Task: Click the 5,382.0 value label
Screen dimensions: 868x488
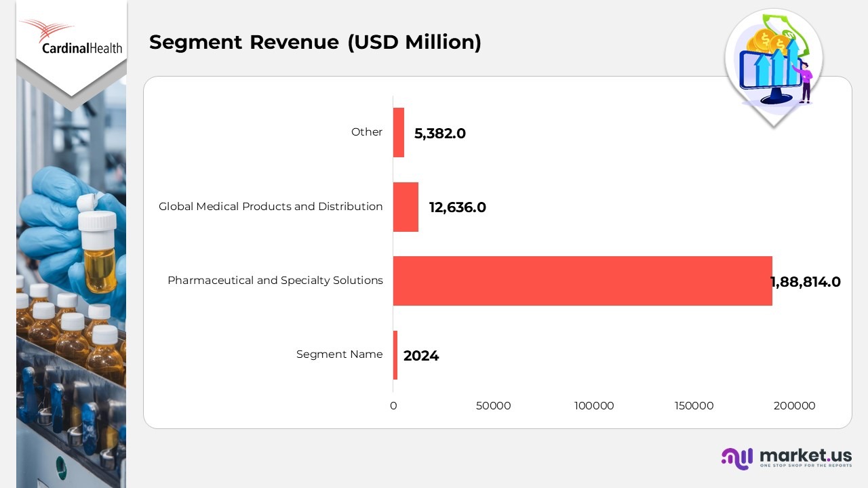Action: (440, 134)
